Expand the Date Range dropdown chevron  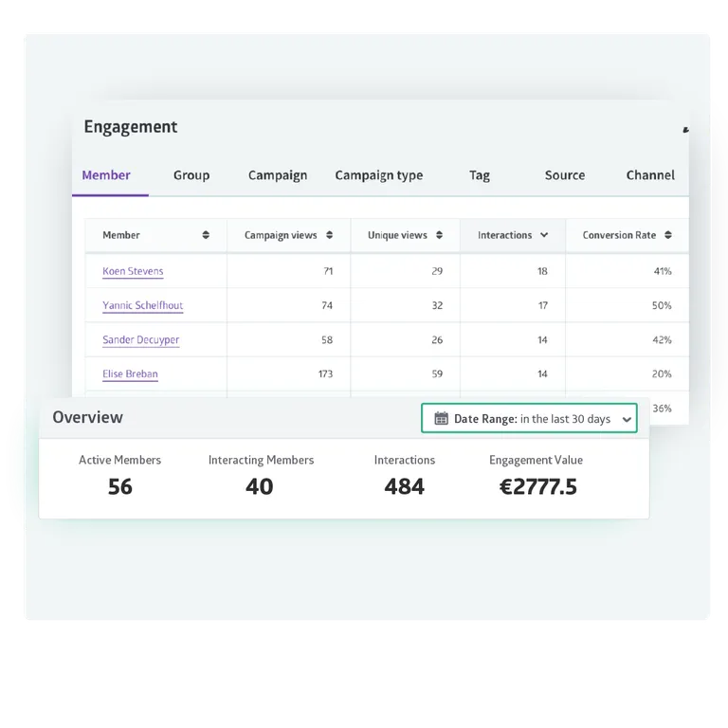(x=627, y=419)
